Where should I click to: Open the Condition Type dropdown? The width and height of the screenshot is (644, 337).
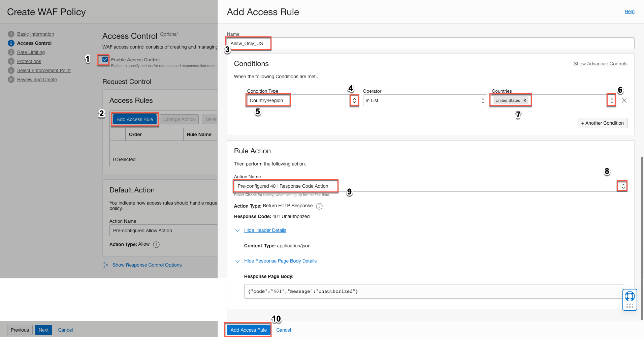[x=354, y=100]
